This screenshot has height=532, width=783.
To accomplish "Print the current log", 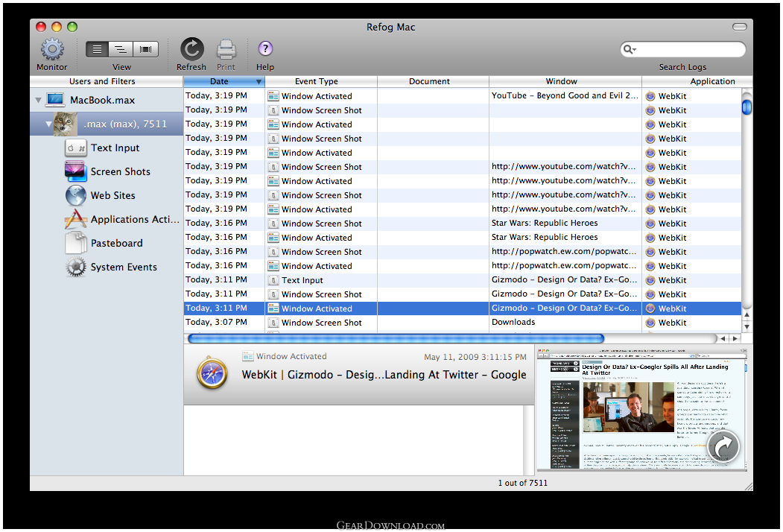I will (226, 49).
